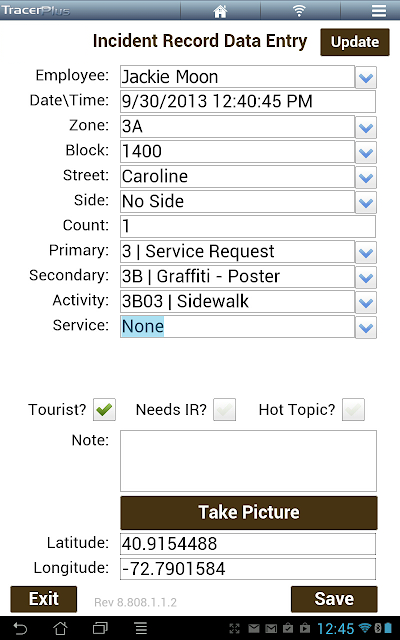Enable the Hot Topic? checkbox
The image size is (400, 640).
pyautogui.click(x=353, y=409)
